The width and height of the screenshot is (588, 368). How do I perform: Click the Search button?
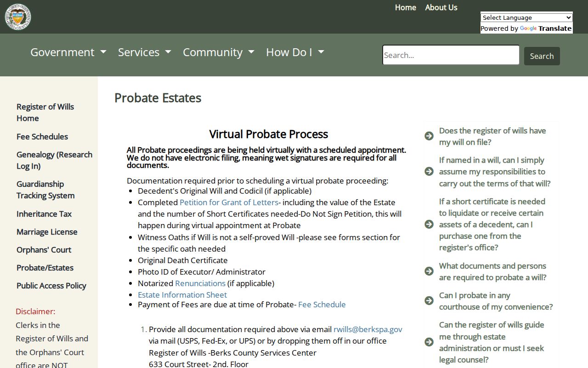[x=542, y=56]
